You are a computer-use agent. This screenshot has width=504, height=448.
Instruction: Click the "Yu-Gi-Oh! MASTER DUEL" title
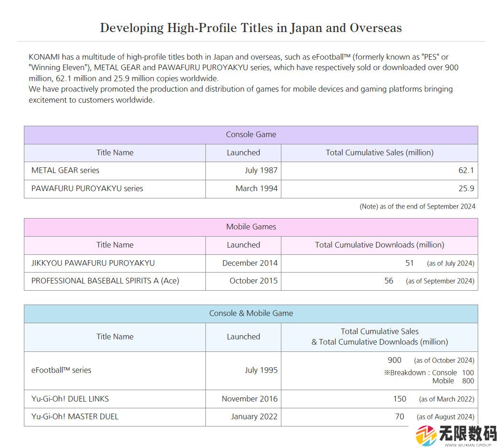tap(75, 417)
